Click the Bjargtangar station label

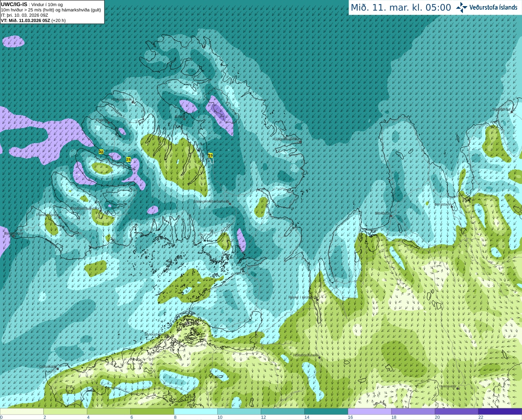(13, 233)
